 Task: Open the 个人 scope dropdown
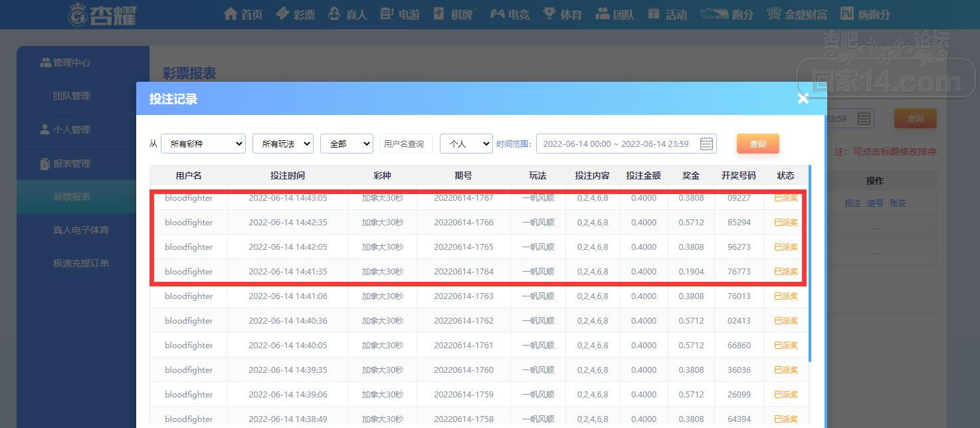(x=466, y=144)
